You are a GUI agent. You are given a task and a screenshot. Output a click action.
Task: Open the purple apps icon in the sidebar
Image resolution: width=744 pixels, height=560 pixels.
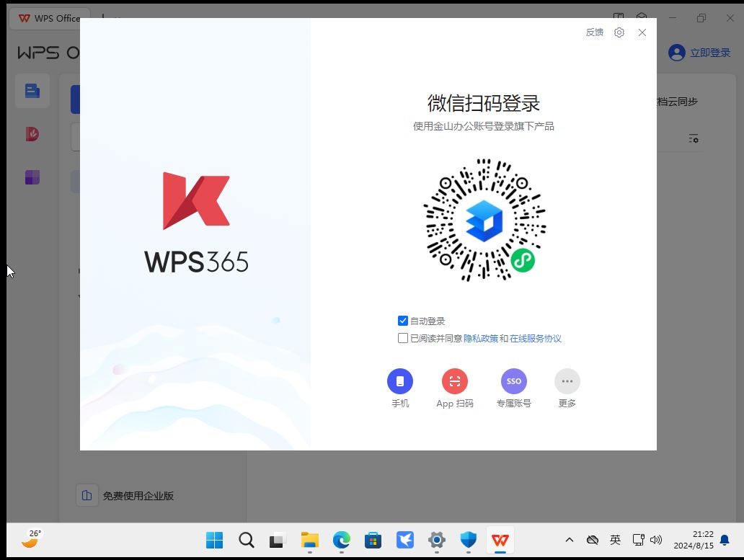pyautogui.click(x=32, y=177)
